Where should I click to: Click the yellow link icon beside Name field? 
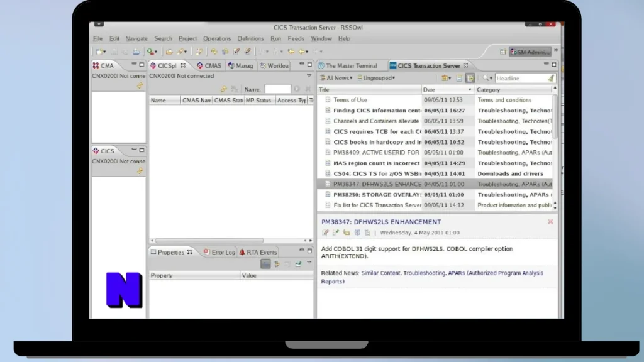click(224, 89)
